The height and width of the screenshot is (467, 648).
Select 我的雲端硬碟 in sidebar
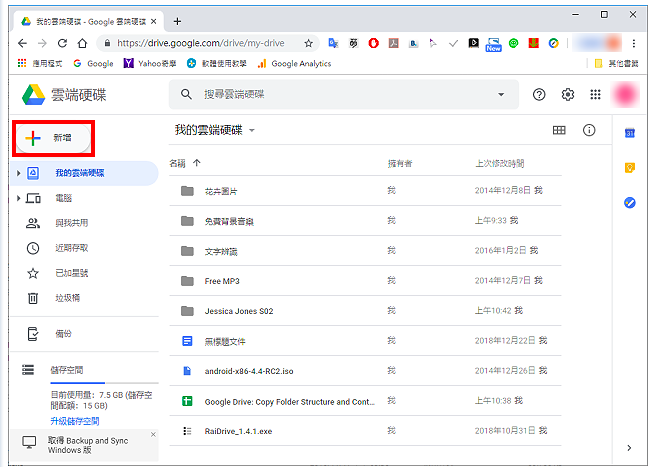click(84, 173)
